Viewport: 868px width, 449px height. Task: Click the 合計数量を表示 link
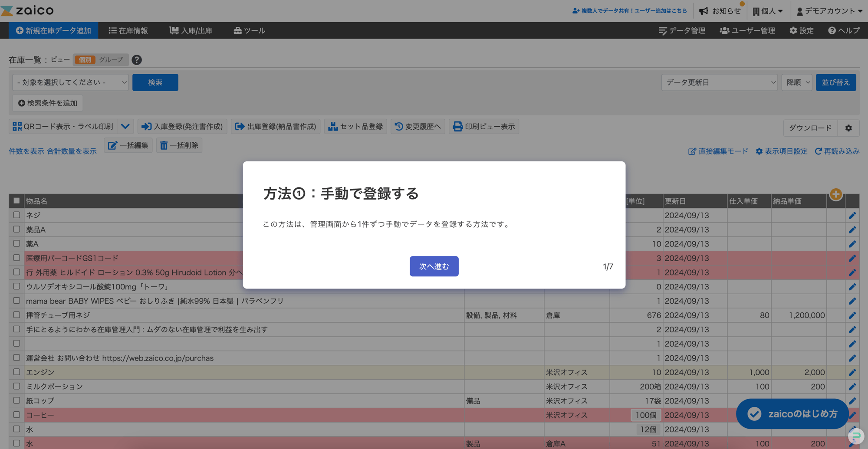pos(72,151)
